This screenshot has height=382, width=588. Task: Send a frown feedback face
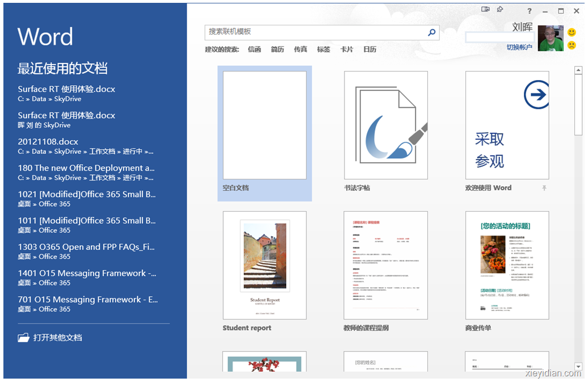click(x=572, y=45)
